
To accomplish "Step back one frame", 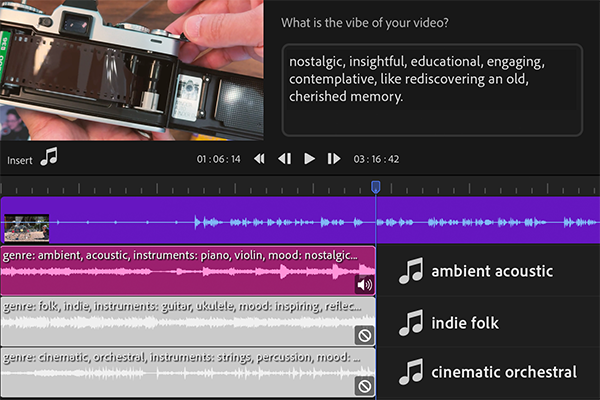I will pos(284,159).
